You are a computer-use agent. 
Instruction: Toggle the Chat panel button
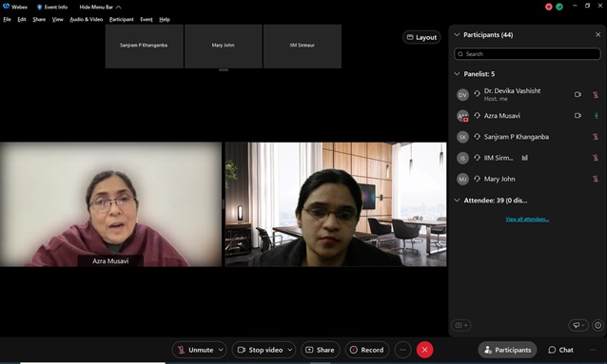[560, 350]
